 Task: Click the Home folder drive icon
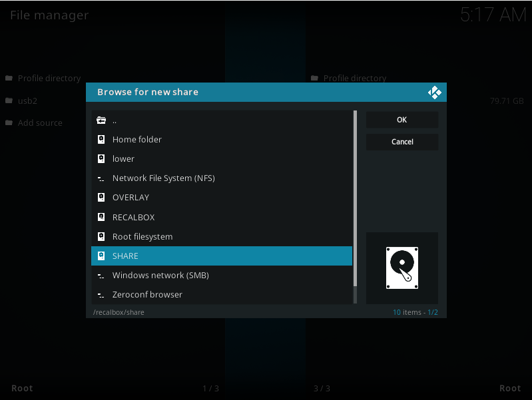[101, 140]
